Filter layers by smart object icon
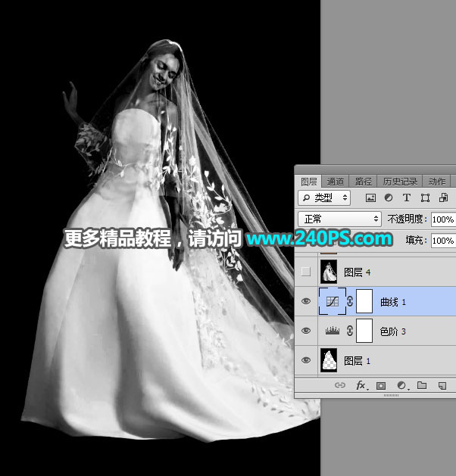 tap(443, 198)
